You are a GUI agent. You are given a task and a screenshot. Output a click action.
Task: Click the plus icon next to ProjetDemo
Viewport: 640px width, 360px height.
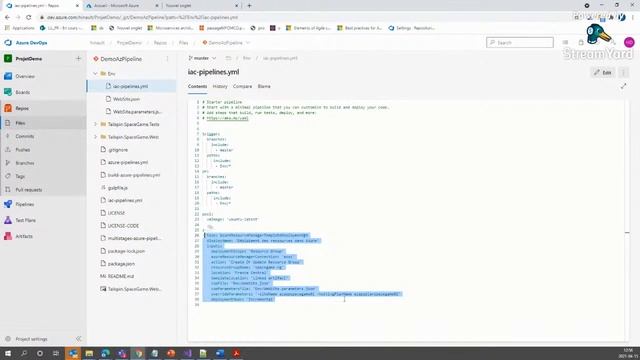pos(78,58)
